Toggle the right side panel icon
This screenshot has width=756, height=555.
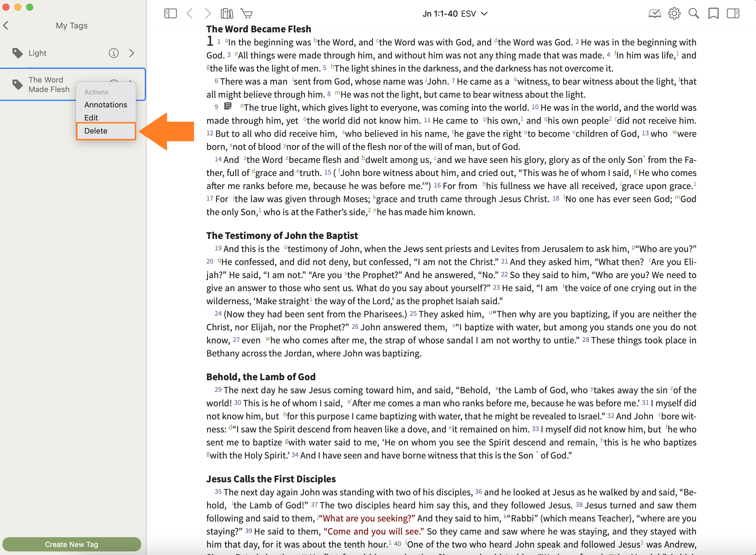point(733,13)
